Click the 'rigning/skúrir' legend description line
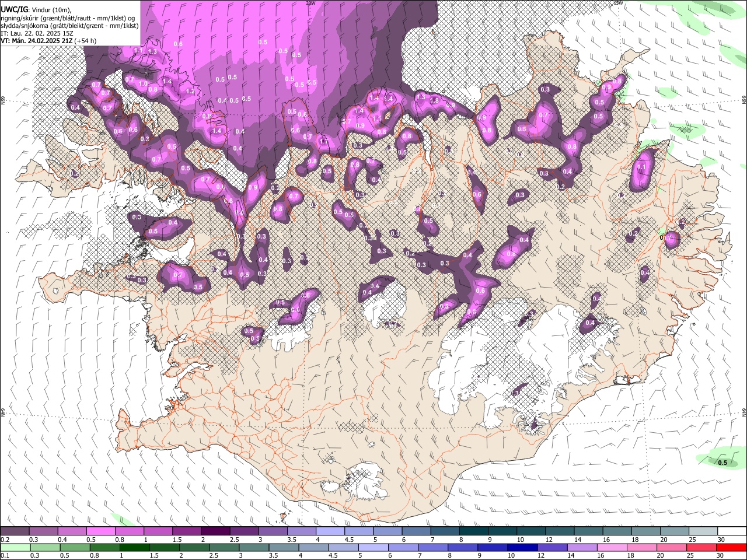The width and height of the screenshot is (747, 560). pos(68,18)
